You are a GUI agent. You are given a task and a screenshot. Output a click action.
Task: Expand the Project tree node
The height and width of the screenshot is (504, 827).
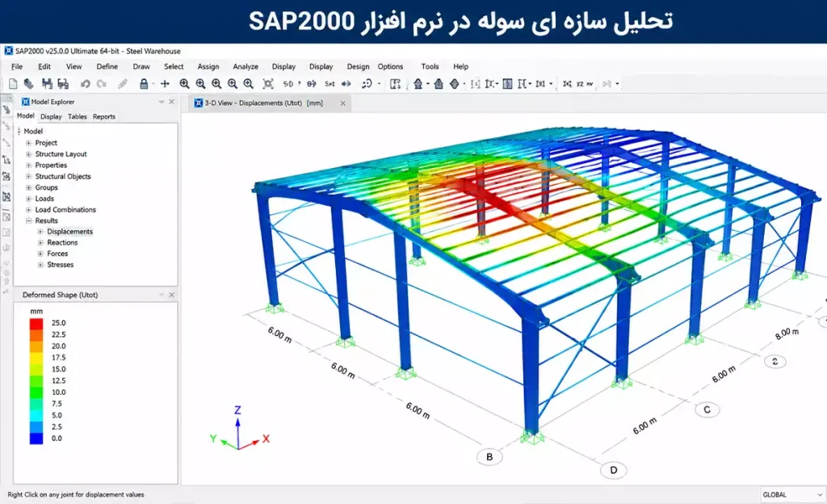[28, 143]
